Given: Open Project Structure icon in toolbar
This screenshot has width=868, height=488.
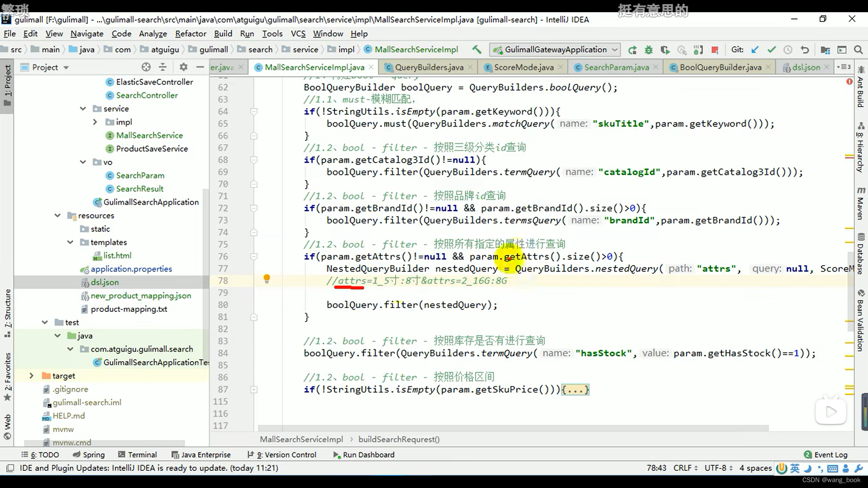Looking at the screenshot, I should (825, 50).
